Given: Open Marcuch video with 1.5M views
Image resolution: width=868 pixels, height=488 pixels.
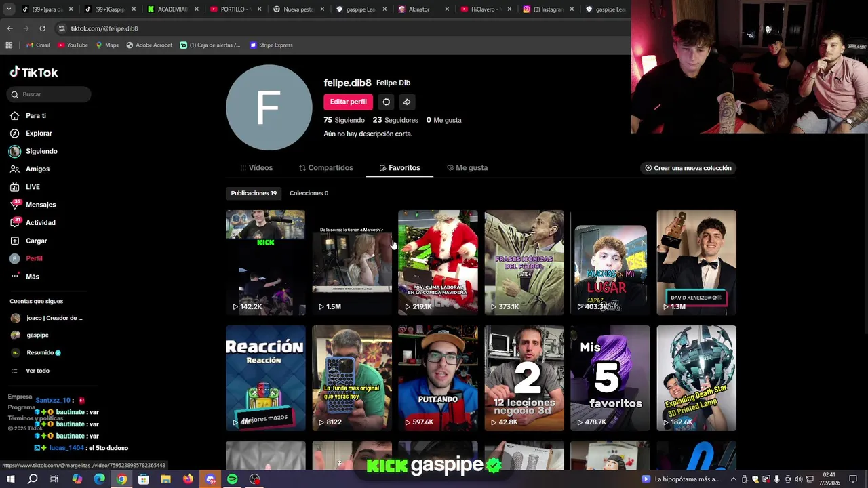Looking at the screenshot, I should 351,263.
